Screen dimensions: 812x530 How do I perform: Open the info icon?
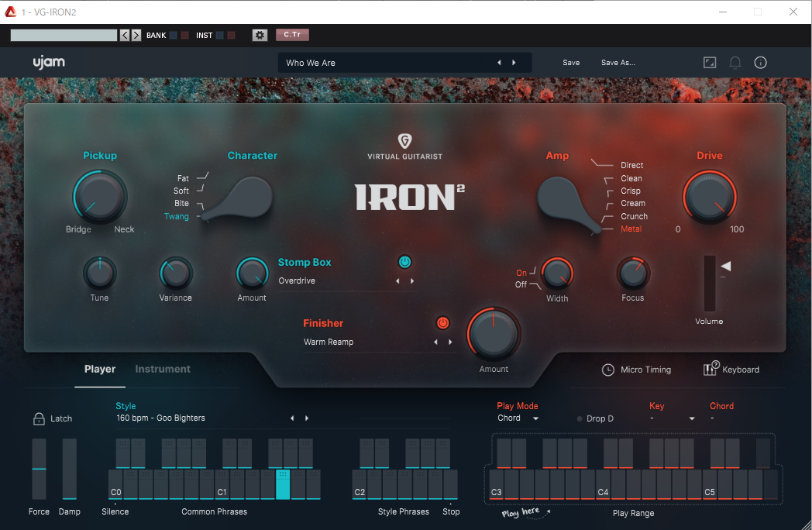[x=760, y=63]
